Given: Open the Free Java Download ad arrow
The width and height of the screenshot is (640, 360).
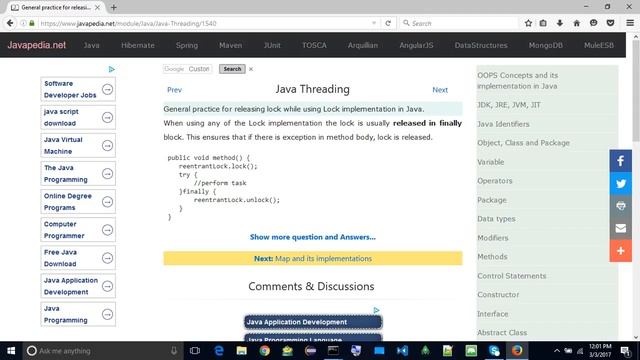Looking at the screenshot, I should coord(107,258).
